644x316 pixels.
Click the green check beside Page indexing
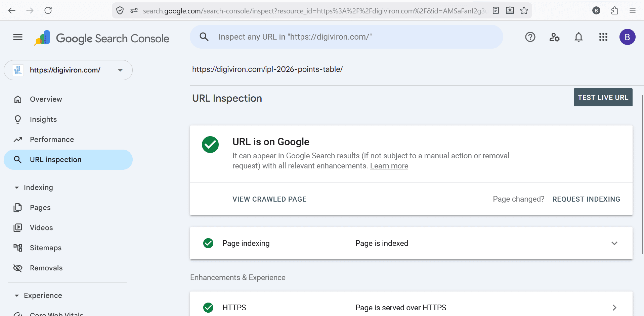(x=208, y=243)
